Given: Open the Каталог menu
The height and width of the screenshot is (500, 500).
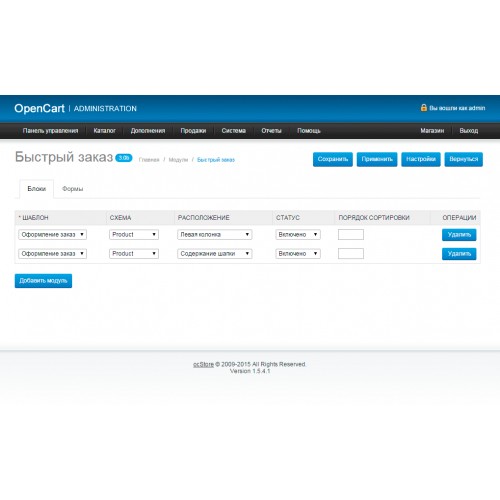Looking at the screenshot, I should point(104,131).
